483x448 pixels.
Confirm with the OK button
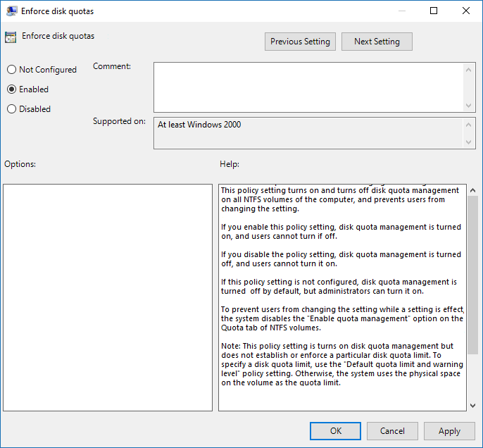[335, 431]
